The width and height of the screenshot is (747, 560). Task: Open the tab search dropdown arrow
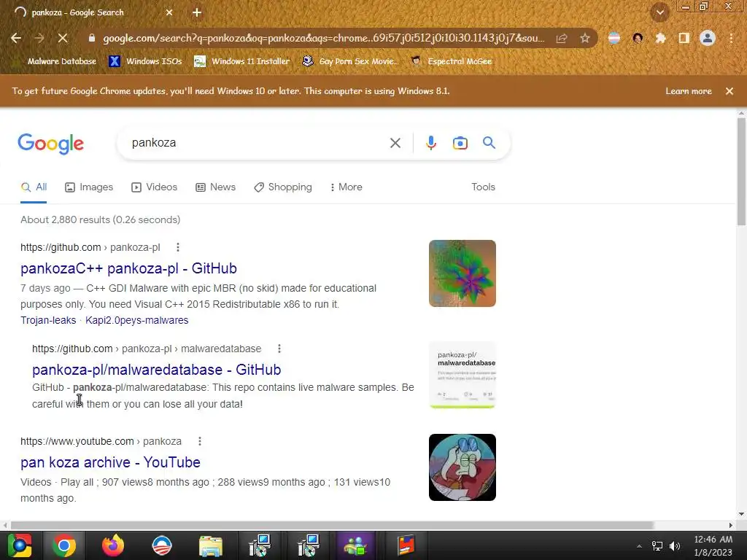coord(659,13)
